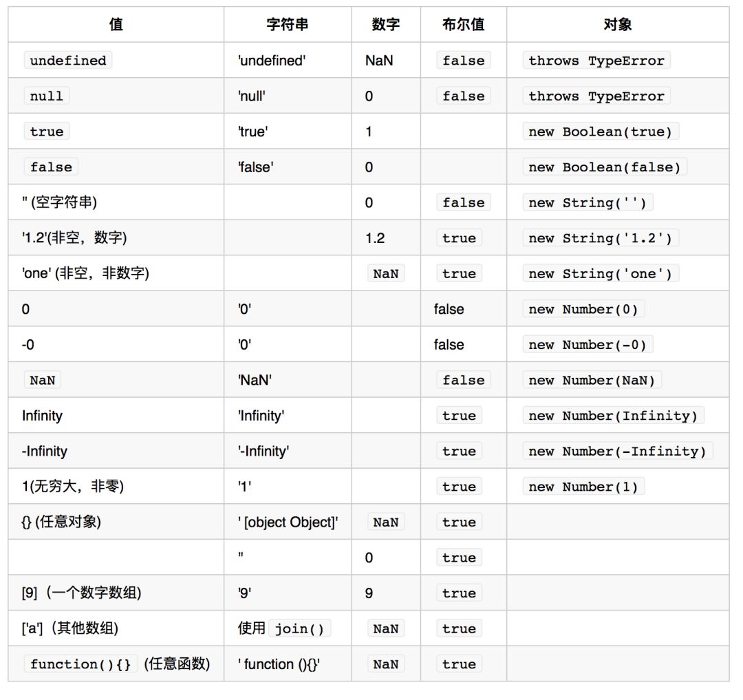The width and height of the screenshot is (743, 700).
Task: Click the new Number(Infinity) cell
Action: pyautogui.click(x=613, y=416)
